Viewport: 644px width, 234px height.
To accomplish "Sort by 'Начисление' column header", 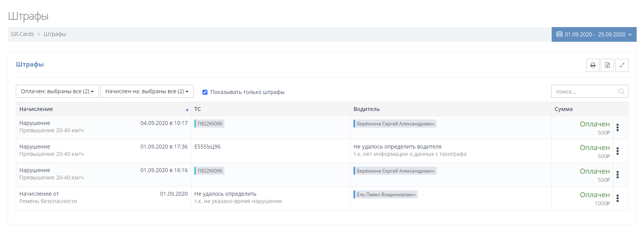I will point(36,109).
